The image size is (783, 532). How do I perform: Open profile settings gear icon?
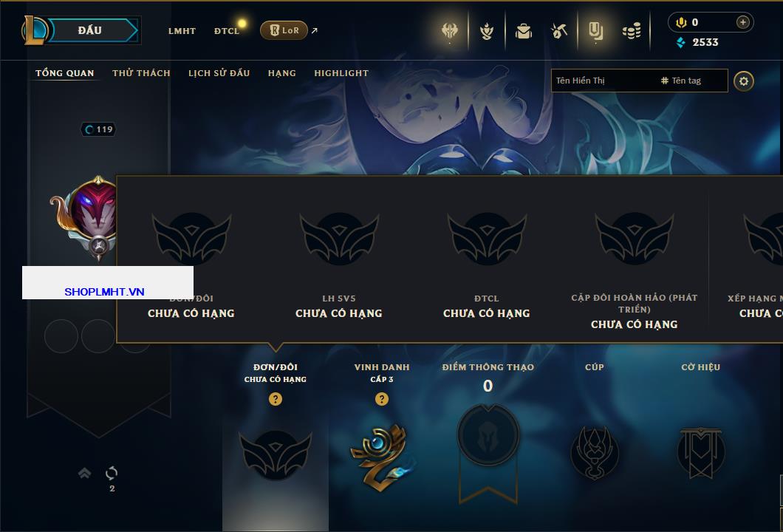(744, 81)
